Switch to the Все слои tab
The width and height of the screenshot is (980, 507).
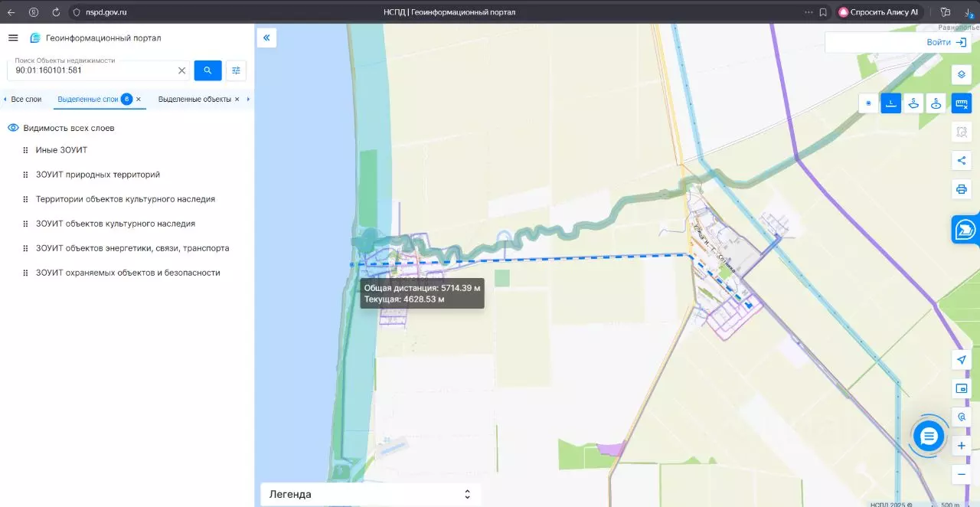(x=26, y=100)
